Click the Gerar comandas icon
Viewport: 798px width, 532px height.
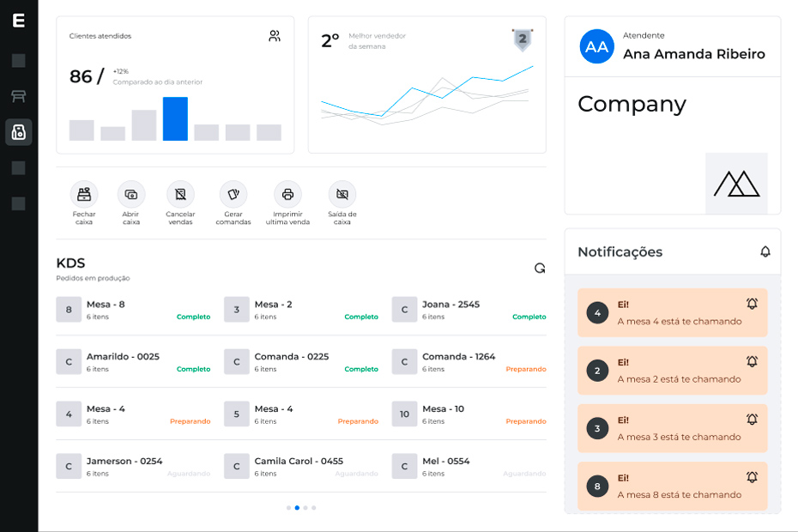click(x=233, y=195)
